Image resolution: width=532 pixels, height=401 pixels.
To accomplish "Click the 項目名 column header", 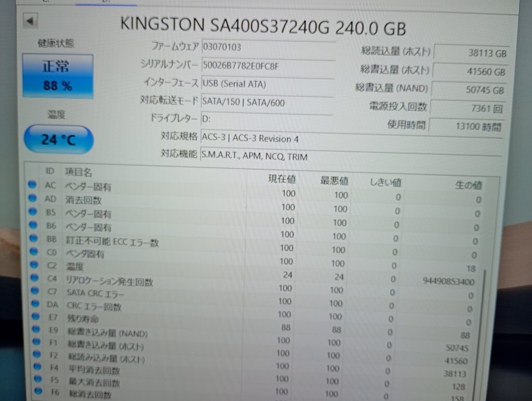I will point(78,172).
